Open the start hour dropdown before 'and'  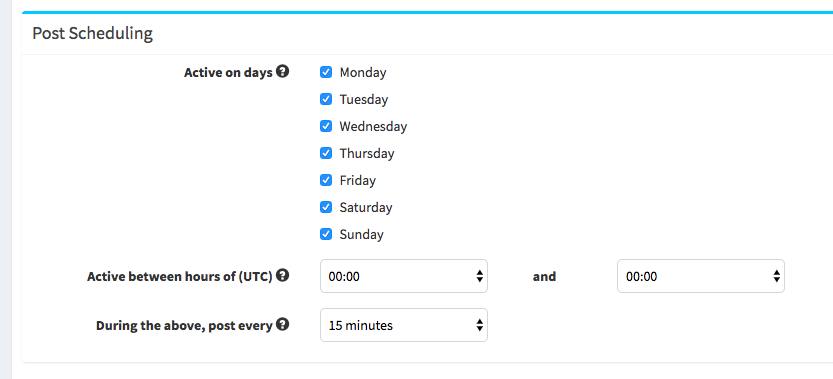[x=404, y=276]
